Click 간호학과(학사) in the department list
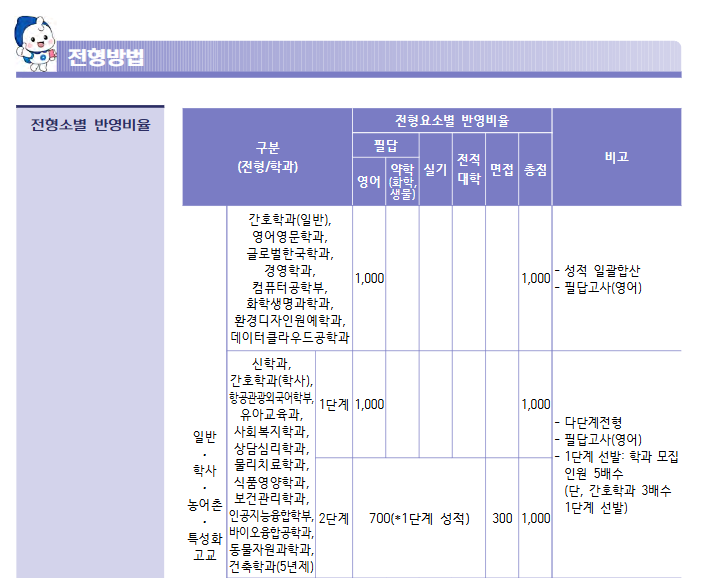Image resolution: width=706 pixels, height=578 pixels. click(x=271, y=380)
